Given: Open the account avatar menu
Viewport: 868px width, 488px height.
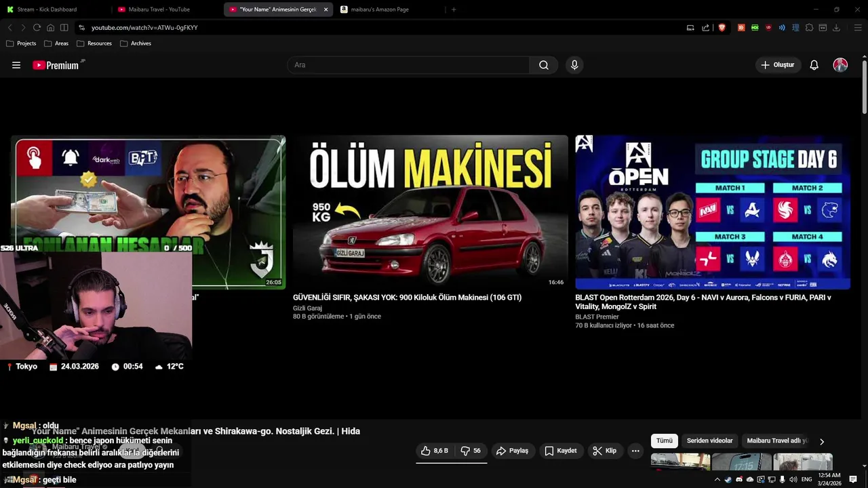Looking at the screenshot, I should (x=840, y=65).
